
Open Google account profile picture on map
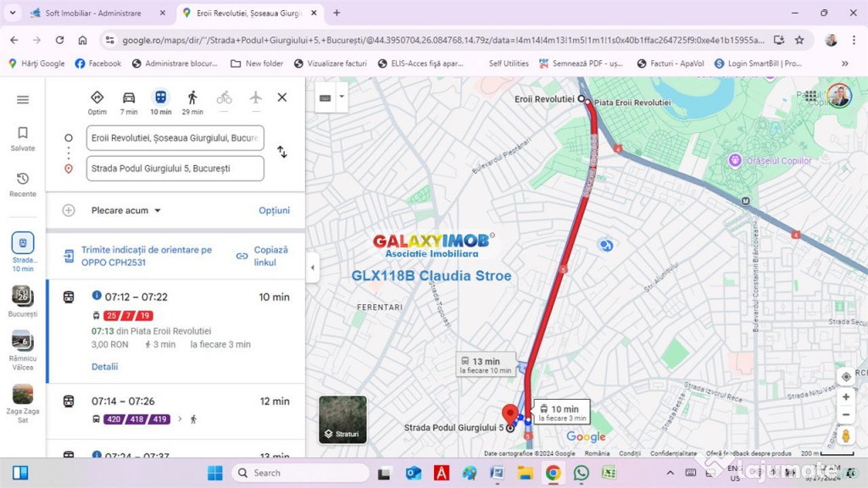coord(840,96)
